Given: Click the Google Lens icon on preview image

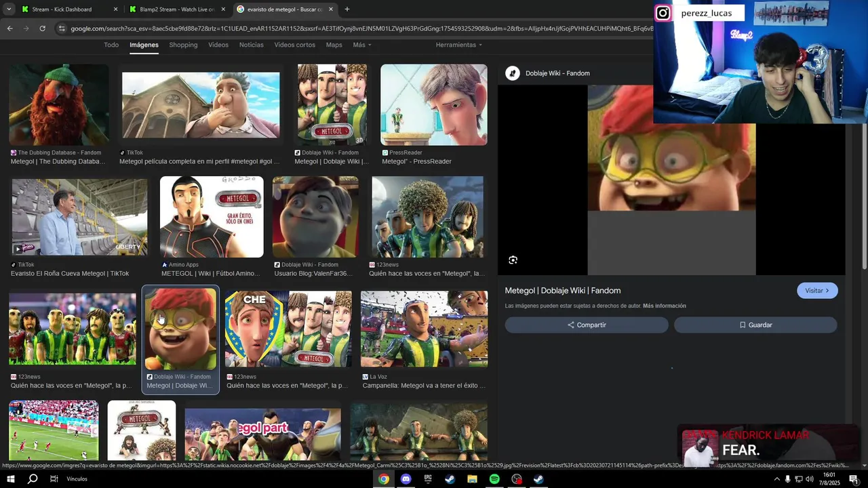Looking at the screenshot, I should click(x=513, y=260).
